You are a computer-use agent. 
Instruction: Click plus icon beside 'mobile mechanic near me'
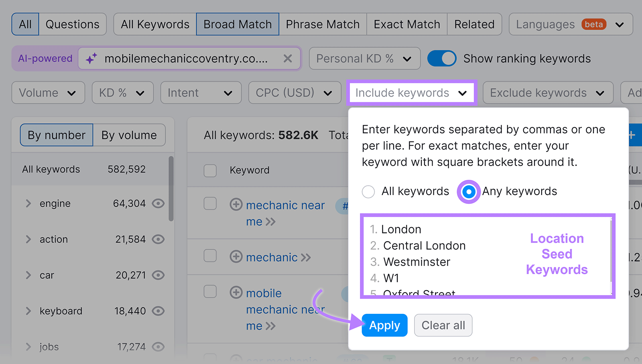coord(236,293)
